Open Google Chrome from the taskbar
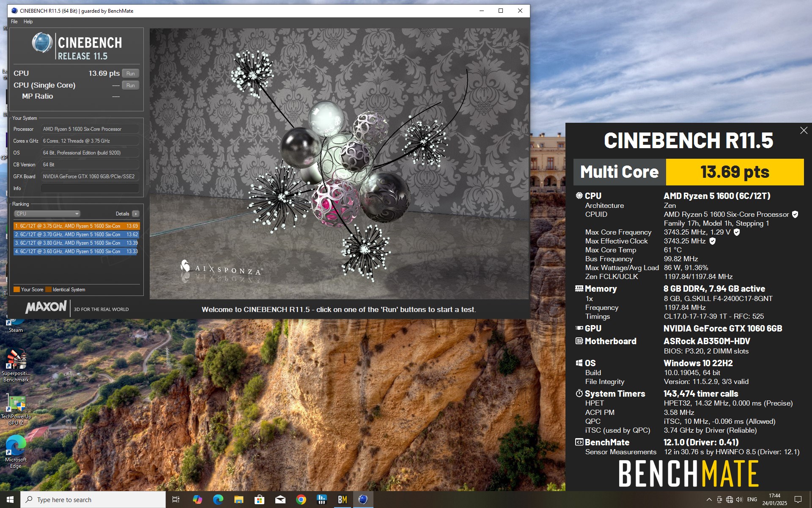The image size is (812, 508). (x=301, y=500)
